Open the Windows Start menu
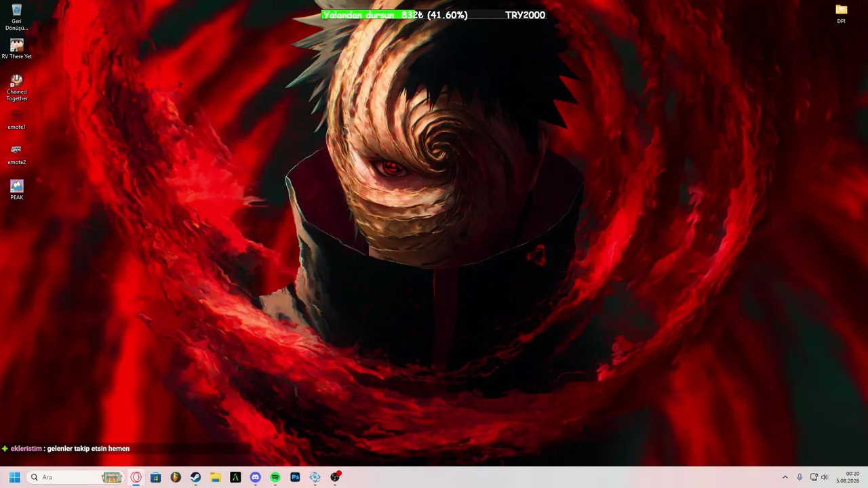Viewport: 868px width, 488px height. click(14, 477)
